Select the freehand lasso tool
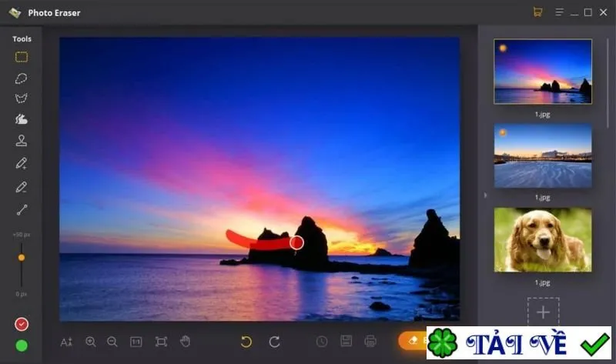 click(x=22, y=78)
